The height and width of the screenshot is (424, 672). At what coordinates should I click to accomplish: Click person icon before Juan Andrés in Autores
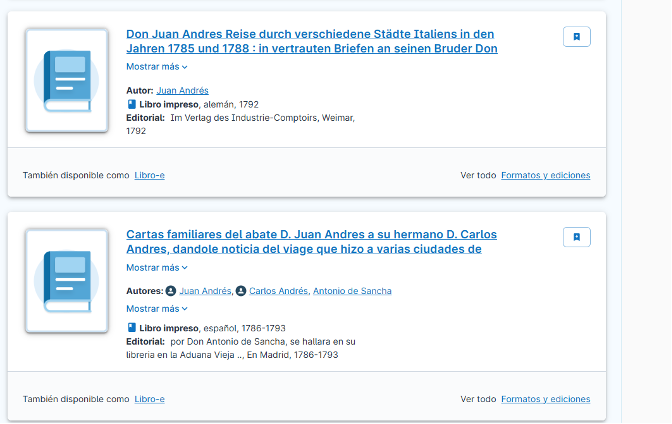171,291
